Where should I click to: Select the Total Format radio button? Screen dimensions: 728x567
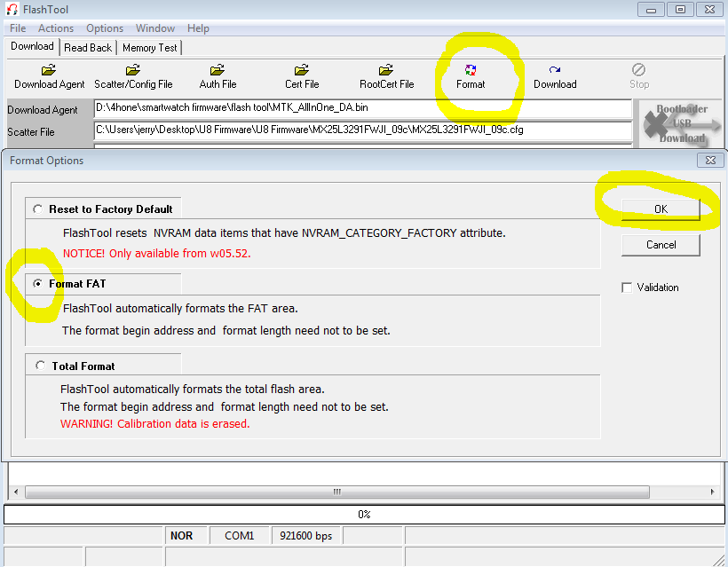(x=40, y=366)
